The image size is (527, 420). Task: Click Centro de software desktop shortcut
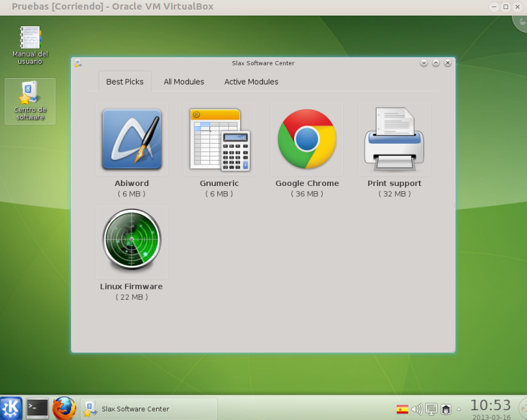(x=30, y=100)
